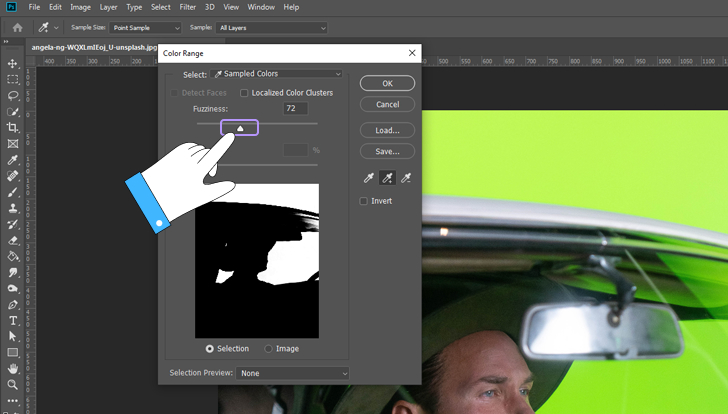Select the Paint Bucket tool
728x414 pixels.
pos(13,256)
